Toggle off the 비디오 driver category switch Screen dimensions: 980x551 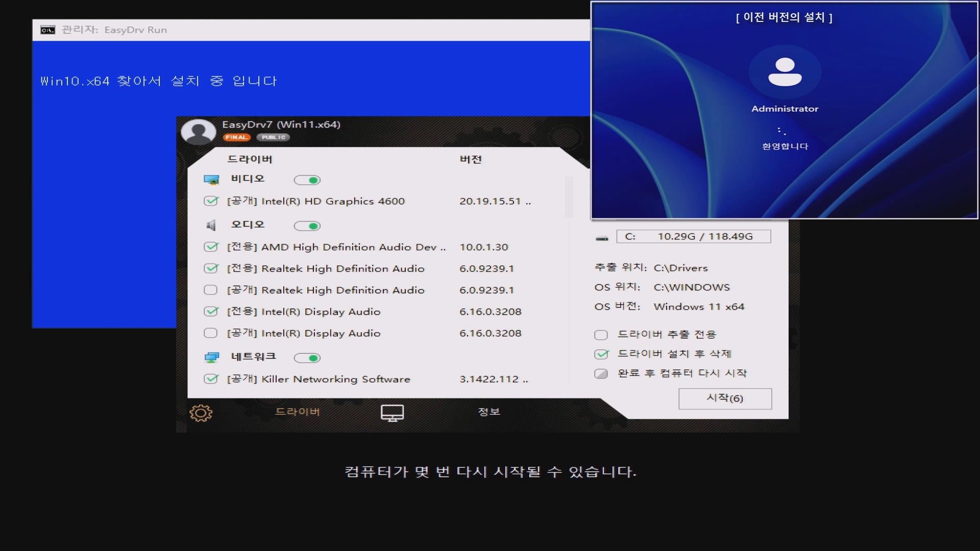pyautogui.click(x=307, y=180)
